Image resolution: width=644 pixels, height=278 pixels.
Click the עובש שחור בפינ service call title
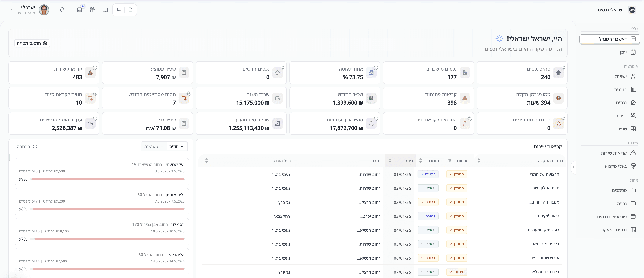(x=543, y=258)
